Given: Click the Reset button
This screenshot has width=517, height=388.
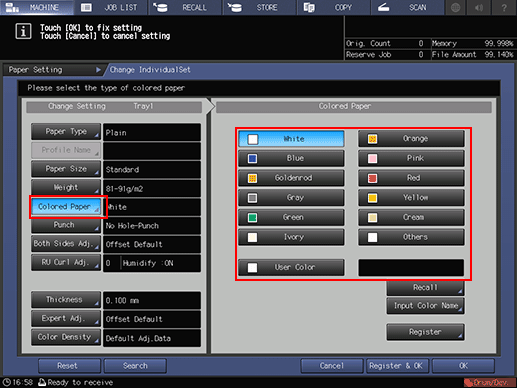Looking at the screenshot, I should [x=69, y=366].
